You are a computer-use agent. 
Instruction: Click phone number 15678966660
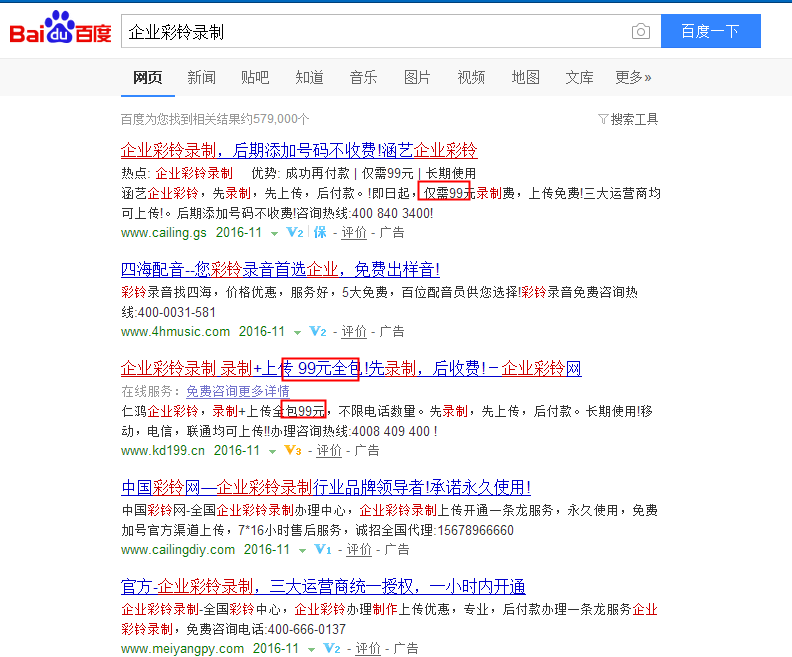pos(475,530)
